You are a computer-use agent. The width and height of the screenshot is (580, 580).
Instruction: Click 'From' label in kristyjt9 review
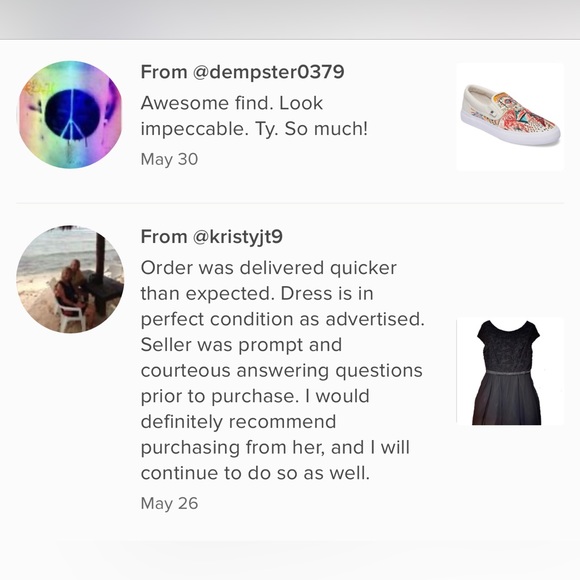pos(164,237)
